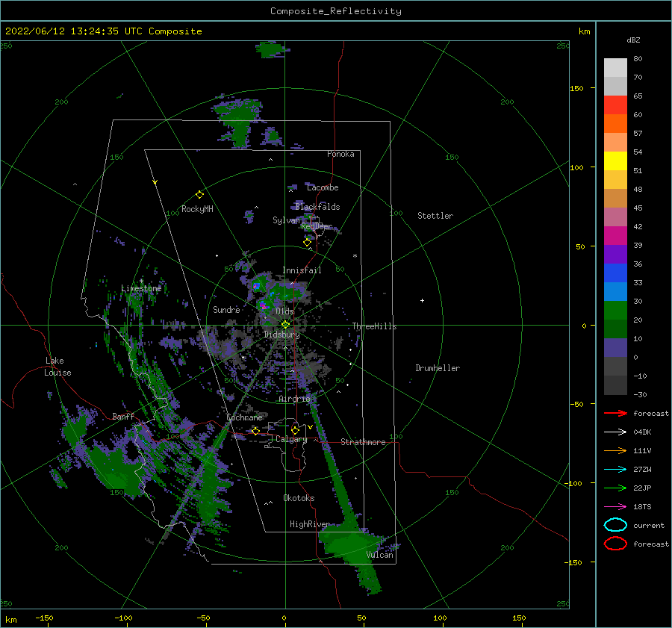Select the white 04DK arrow icon
Viewport: 672px width, 628px height.
[615, 432]
